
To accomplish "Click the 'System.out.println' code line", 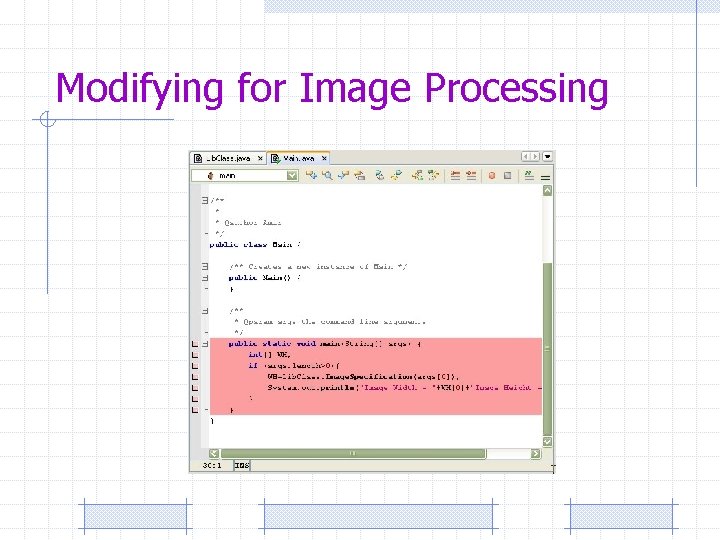I will click(x=404, y=388).
